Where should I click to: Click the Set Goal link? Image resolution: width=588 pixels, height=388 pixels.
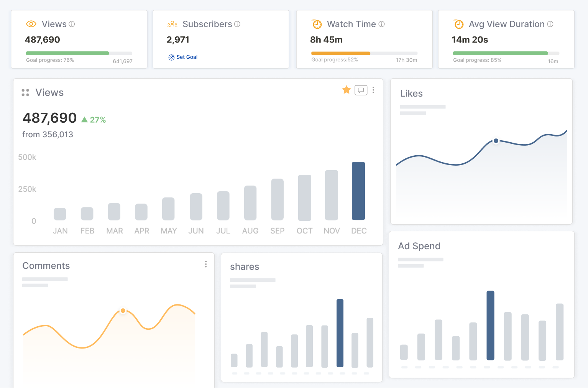tap(187, 57)
